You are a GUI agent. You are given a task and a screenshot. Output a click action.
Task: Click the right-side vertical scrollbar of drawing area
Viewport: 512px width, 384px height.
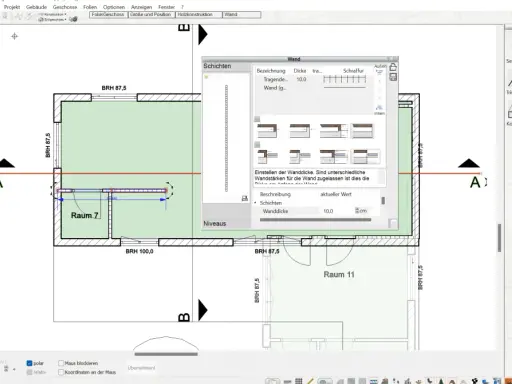click(x=499, y=238)
